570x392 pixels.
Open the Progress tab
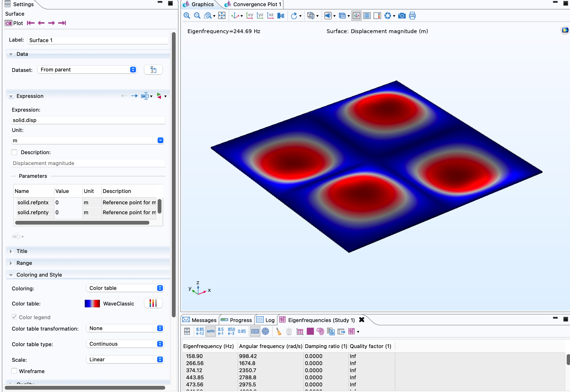click(236, 320)
